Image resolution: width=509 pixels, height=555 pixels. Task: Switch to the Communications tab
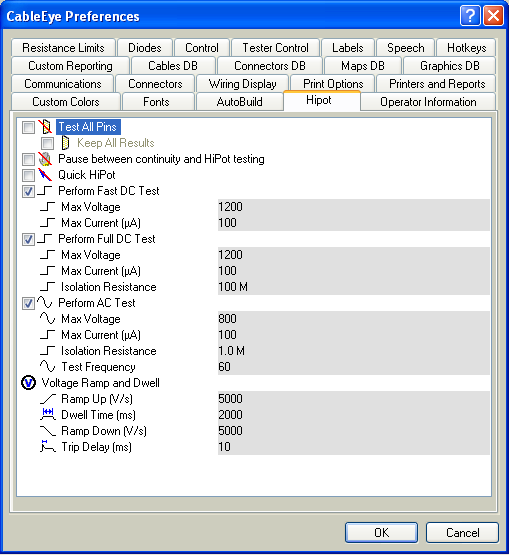(x=63, y=84)
